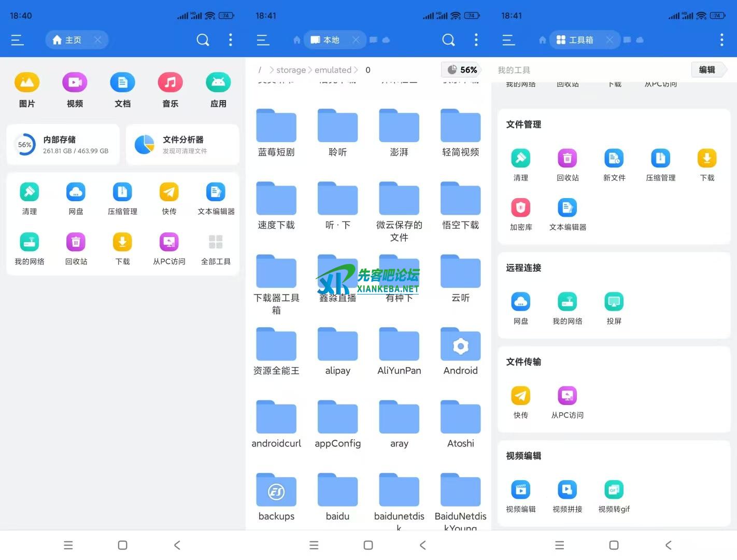
Task: Open overflow menu in the toolbox screen
Action: [x=721, y=40]
